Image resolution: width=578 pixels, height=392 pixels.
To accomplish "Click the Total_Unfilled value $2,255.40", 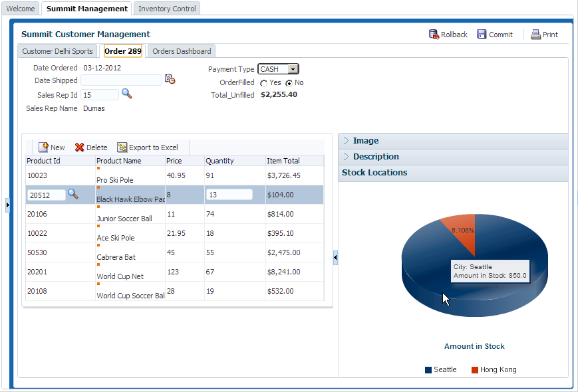I will [x=279, y=94].
